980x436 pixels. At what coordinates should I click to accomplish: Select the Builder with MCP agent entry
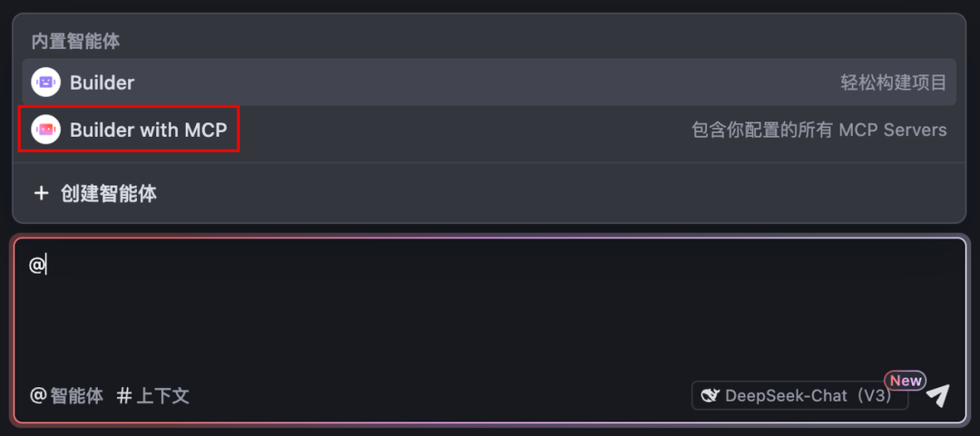click(489, 130)
